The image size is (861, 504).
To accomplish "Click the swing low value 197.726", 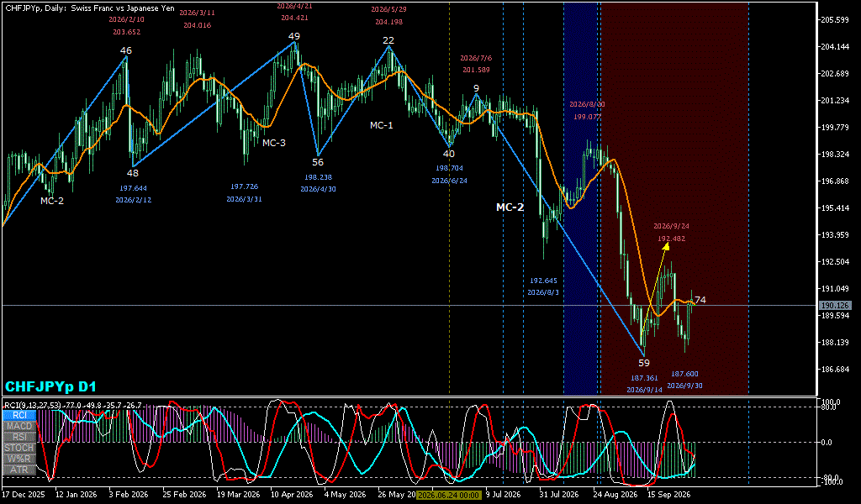I will (244, 187).
